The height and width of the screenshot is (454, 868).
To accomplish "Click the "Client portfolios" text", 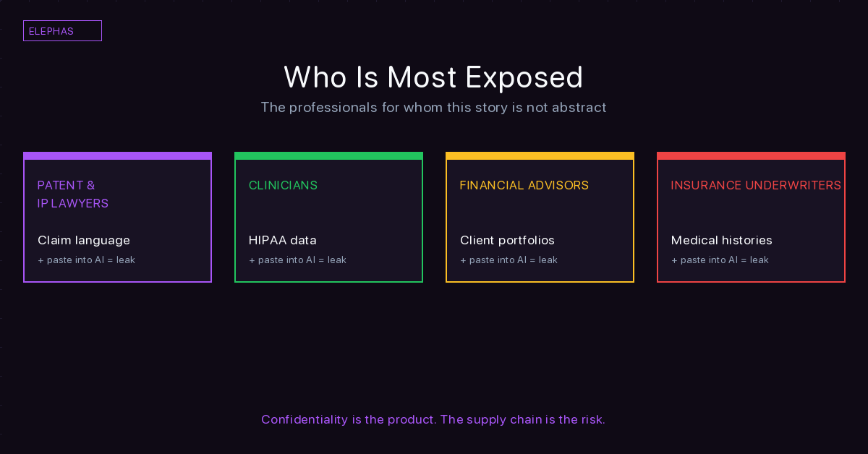I will pyautogui.click(x=507, y=240).
